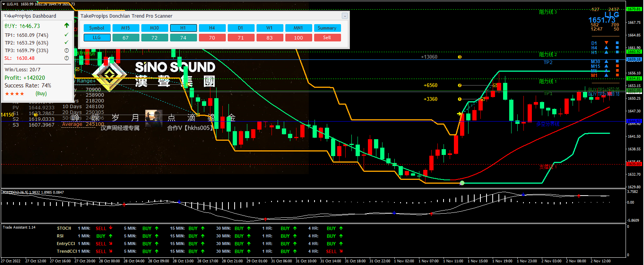
Task: Click the 1670.81 green price label
Action: point(634,9)
